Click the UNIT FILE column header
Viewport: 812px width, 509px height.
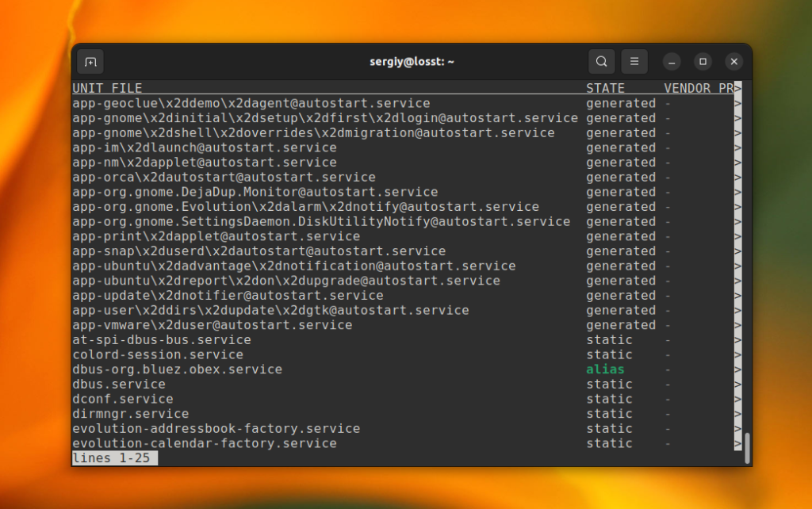(x=107, y=88)
